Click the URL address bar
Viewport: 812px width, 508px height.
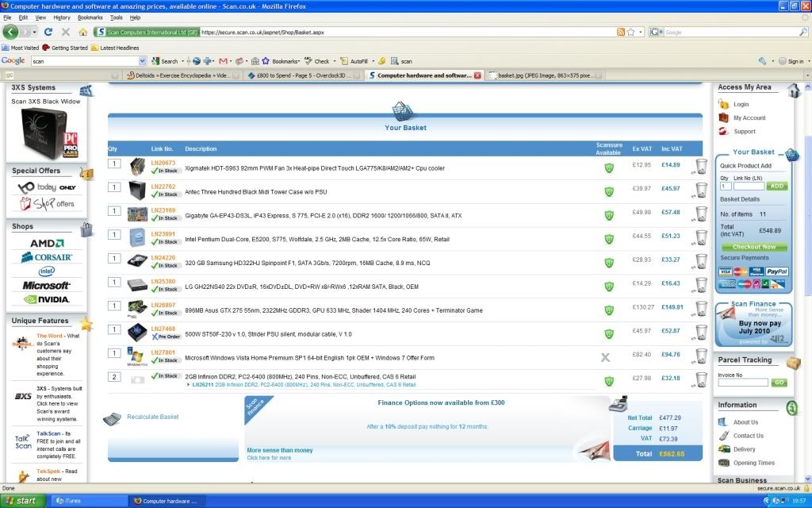407,32
